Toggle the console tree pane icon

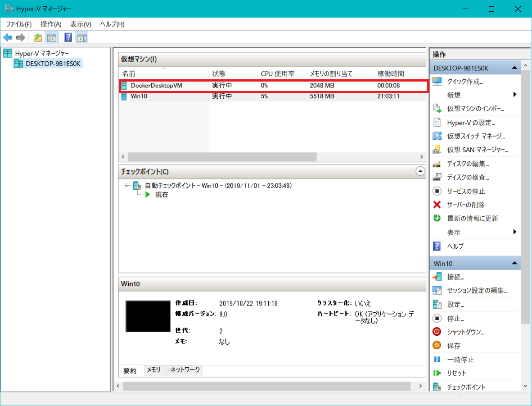point(52,38)
